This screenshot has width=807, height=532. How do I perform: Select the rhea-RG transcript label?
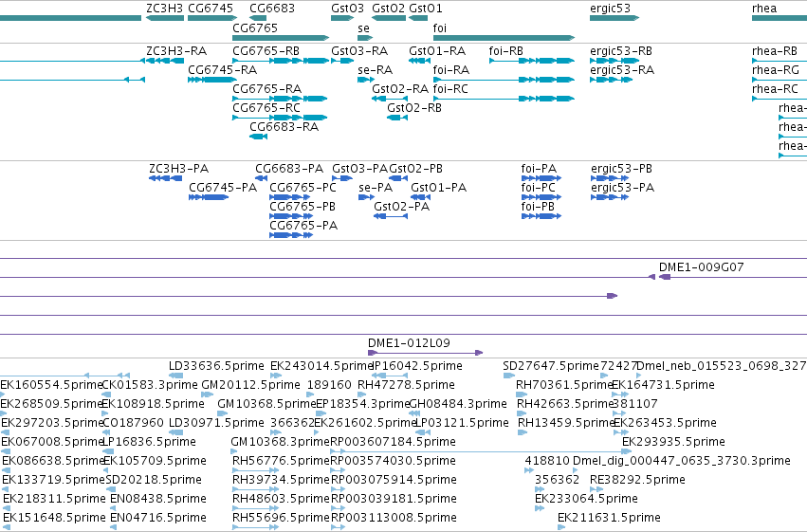click(x=776, y=70)
